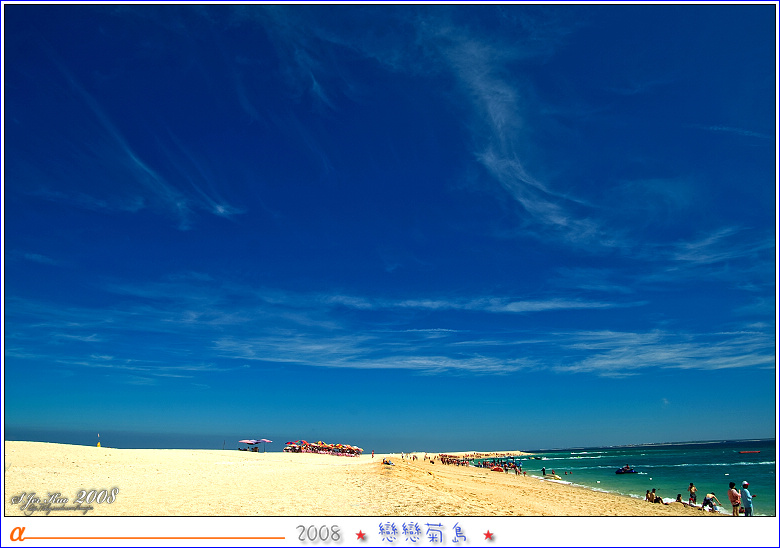Click the 2008 year text in footer
Image resolution: width=780 pixels, height=548 pixels.
click(318, 534)
